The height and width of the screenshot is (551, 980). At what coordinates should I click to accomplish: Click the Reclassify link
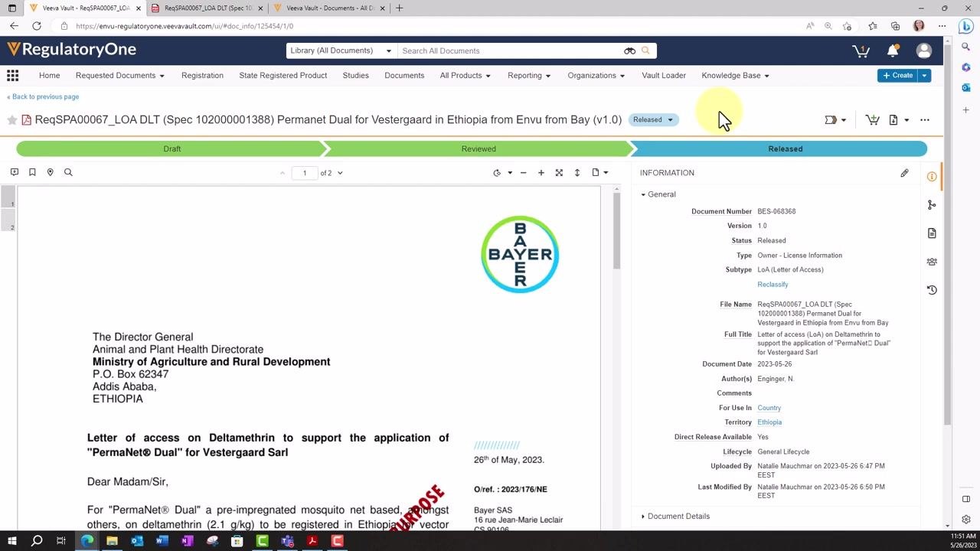click(773, 285)
